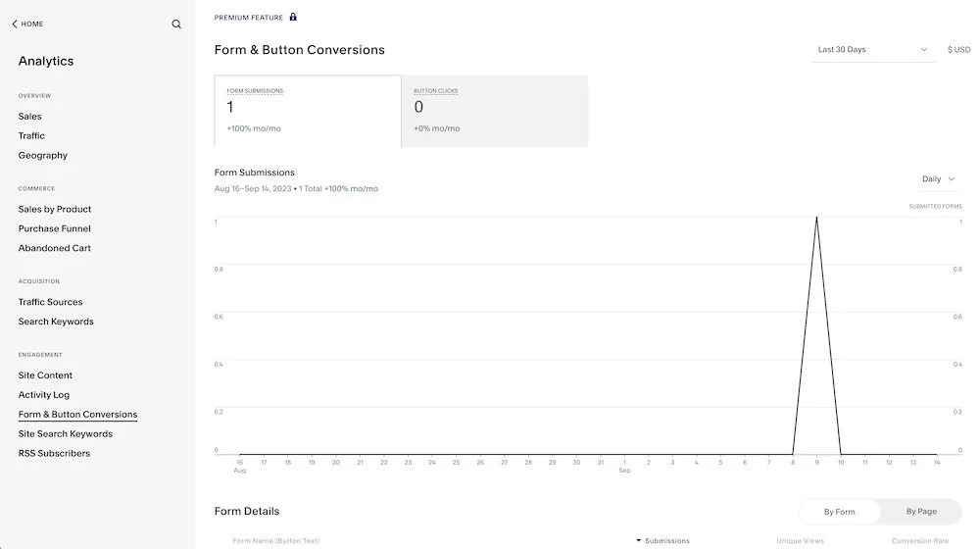Click the back arrow next to Home

pyautogui.click(x=15, y=25)
